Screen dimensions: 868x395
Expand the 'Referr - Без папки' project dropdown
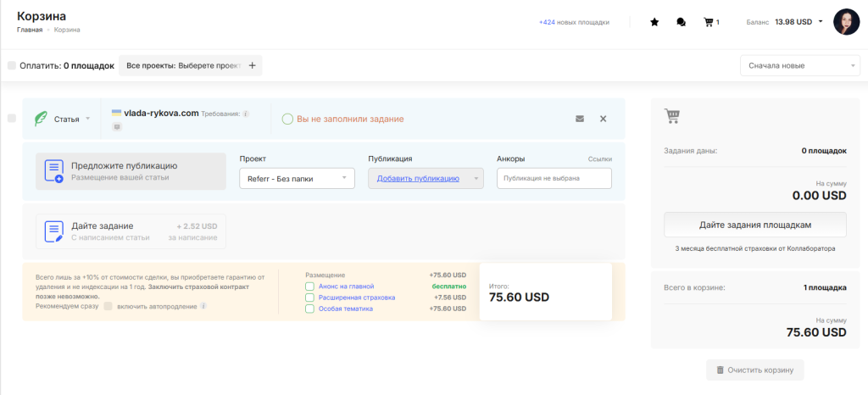point(297,179)
